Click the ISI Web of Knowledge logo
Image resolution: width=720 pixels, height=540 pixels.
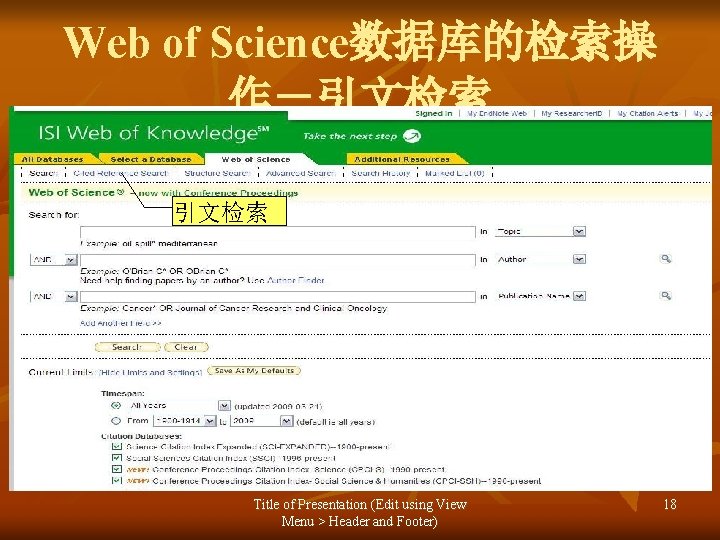[153, 133]
